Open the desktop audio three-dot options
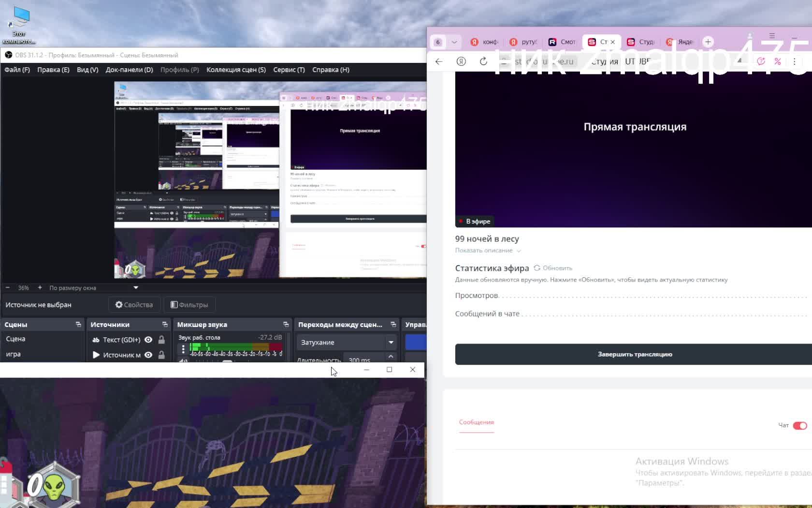 pos(183,348)
